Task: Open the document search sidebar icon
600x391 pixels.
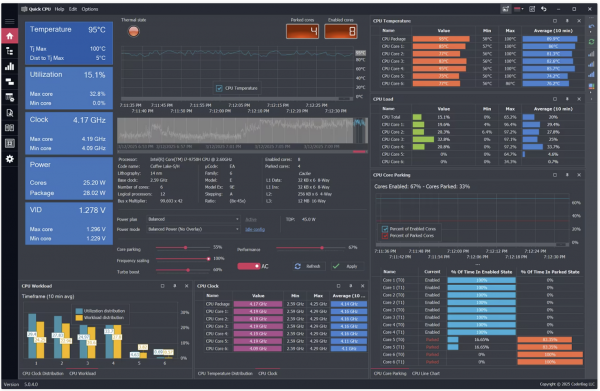Action: [x=10, y=112]
